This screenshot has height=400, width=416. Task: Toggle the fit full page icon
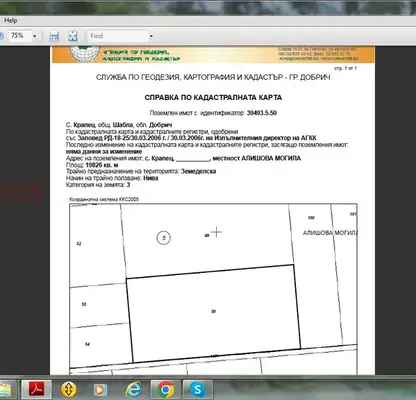click(x=73, y=36)
